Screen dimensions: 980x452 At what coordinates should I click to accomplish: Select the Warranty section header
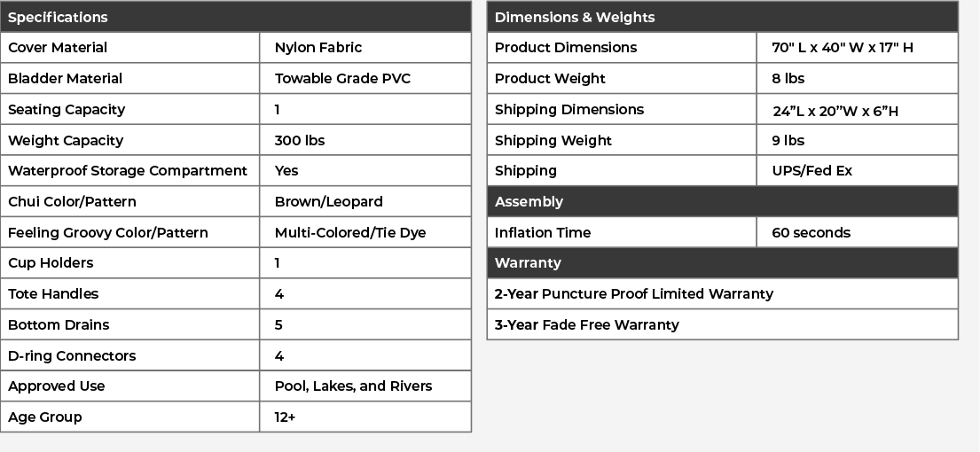coord(528,262)
